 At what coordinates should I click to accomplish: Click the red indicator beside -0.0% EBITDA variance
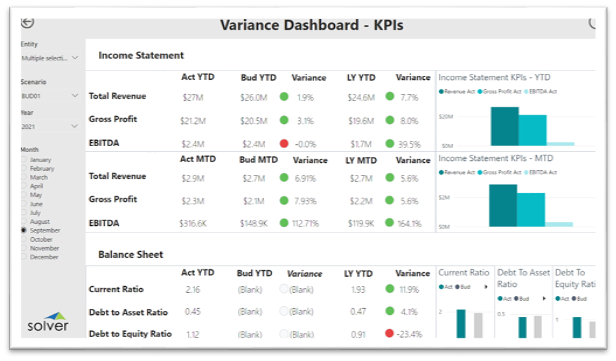point(284,144)
